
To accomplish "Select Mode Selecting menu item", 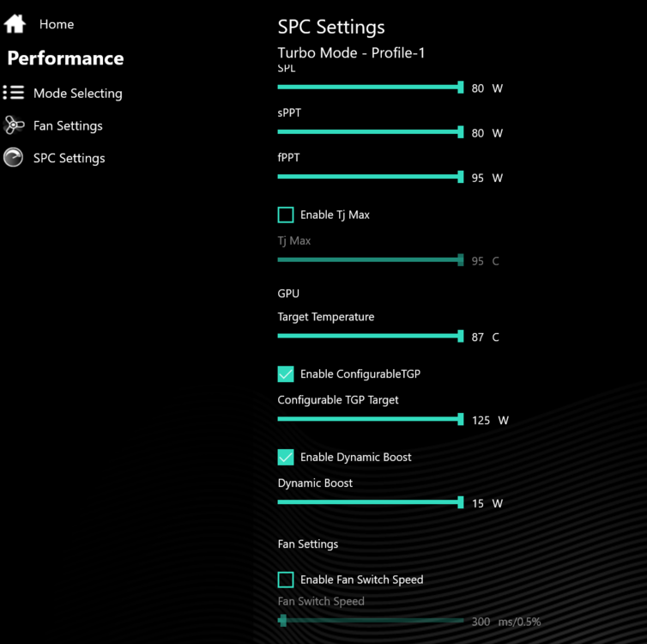I will tap(77, 93).
